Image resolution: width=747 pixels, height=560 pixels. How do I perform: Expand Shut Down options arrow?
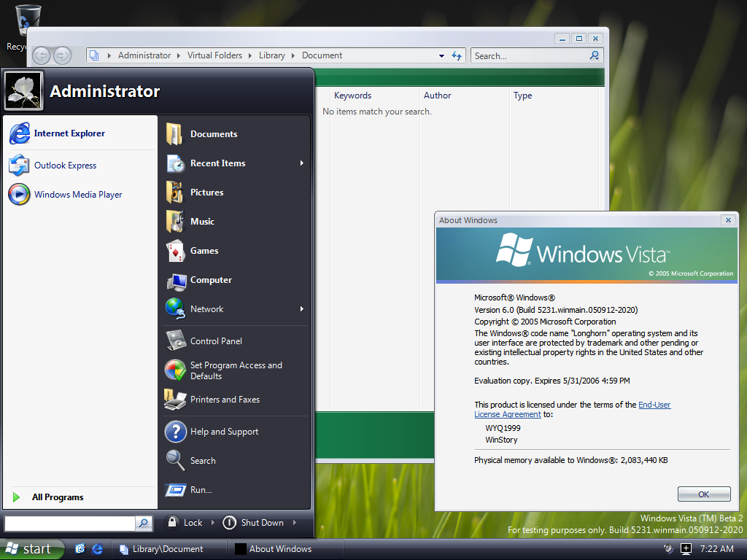coord(295,523)
